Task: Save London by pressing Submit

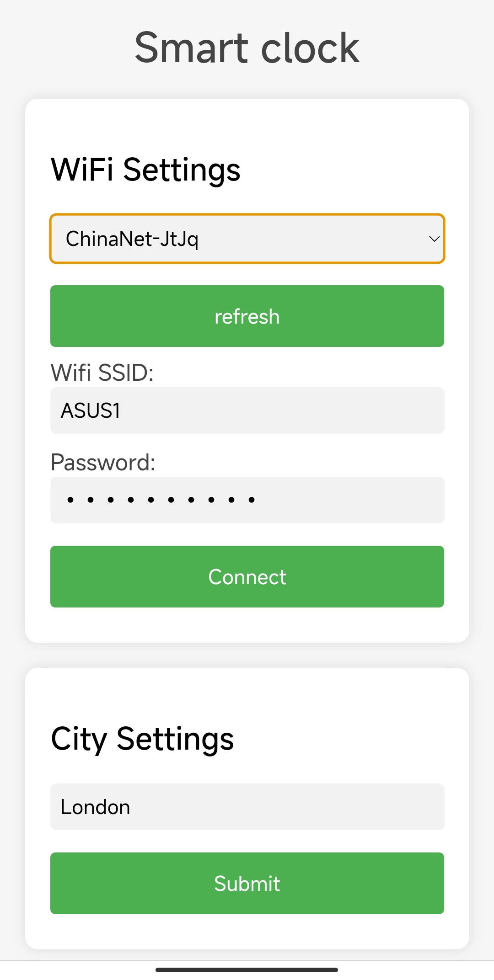Action: click(x=247, y=883)
